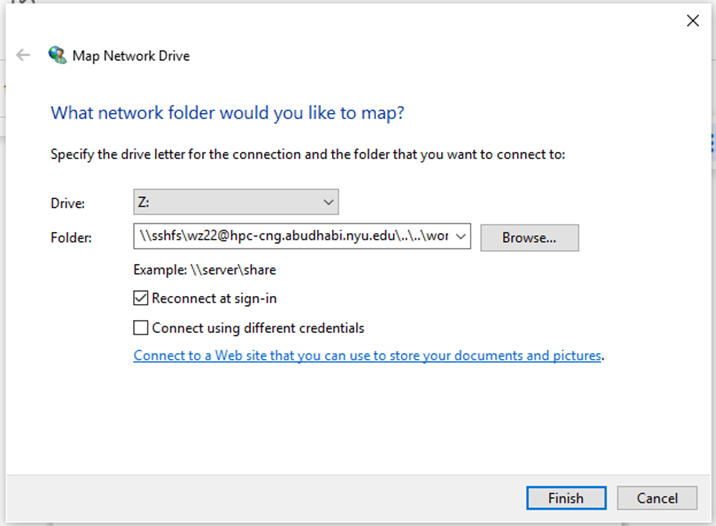Click the 'What network folder' heading
Image resolution: width=716 pixels, height=526 pixels.
(x=227, y=113)
